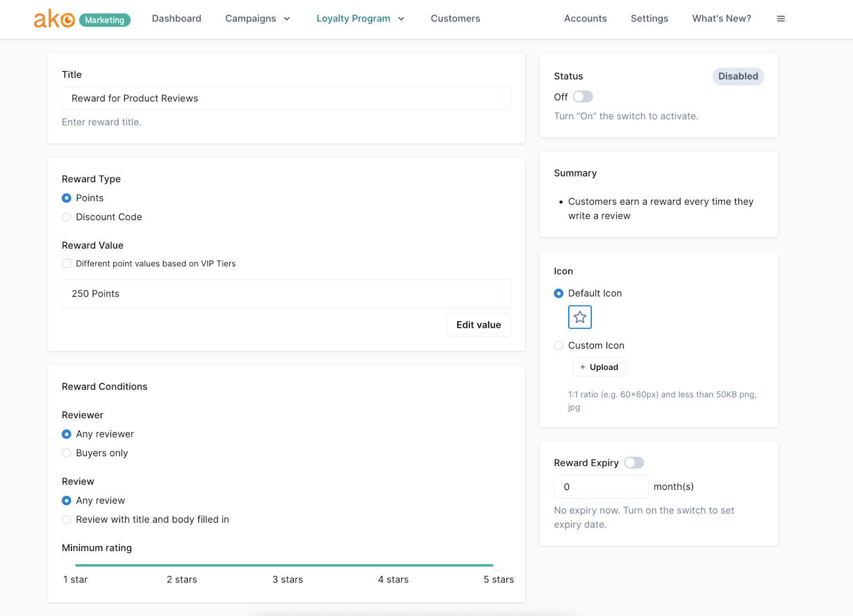Select the default star icon tile
This screenshot has height=616, width=853.
(x=580, y=317)
